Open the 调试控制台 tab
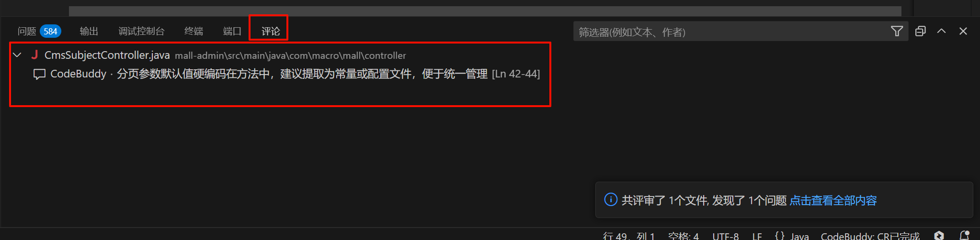The width and height of the screenshot is (980, 240). [x=141, y=32]
